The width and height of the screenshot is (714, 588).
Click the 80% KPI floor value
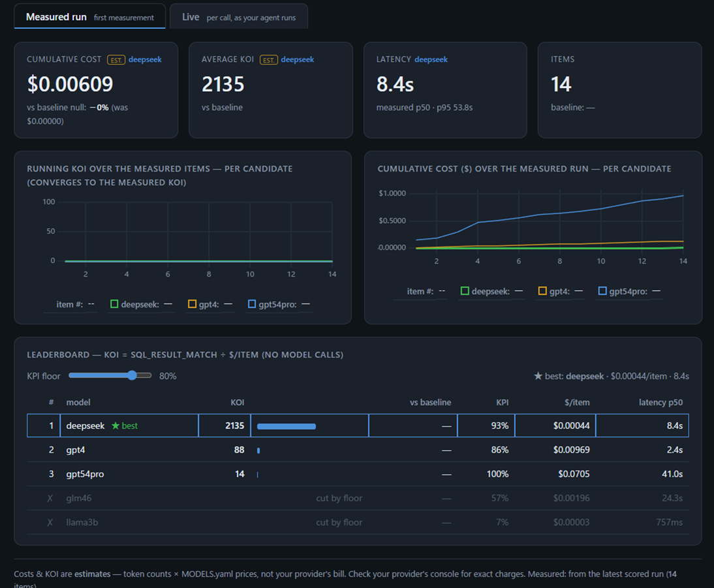click(x=168, y=376)
